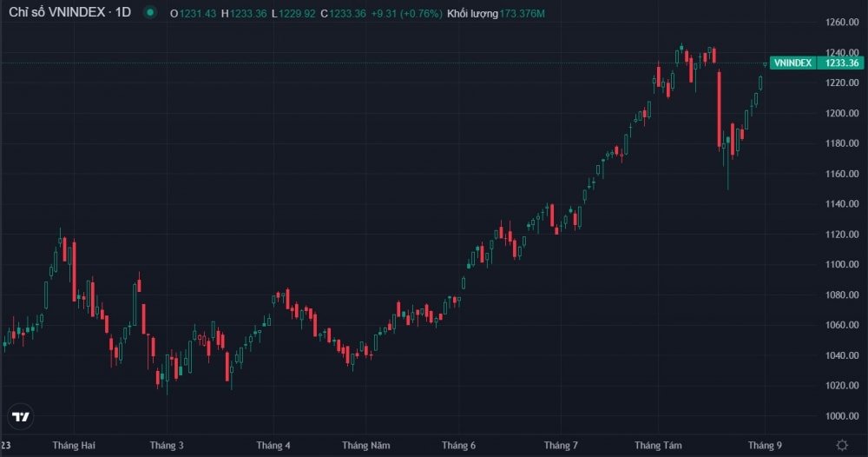Click the Tháng Tám time axis label
This screenshot has width=868, height=457.
click(658, 446)
